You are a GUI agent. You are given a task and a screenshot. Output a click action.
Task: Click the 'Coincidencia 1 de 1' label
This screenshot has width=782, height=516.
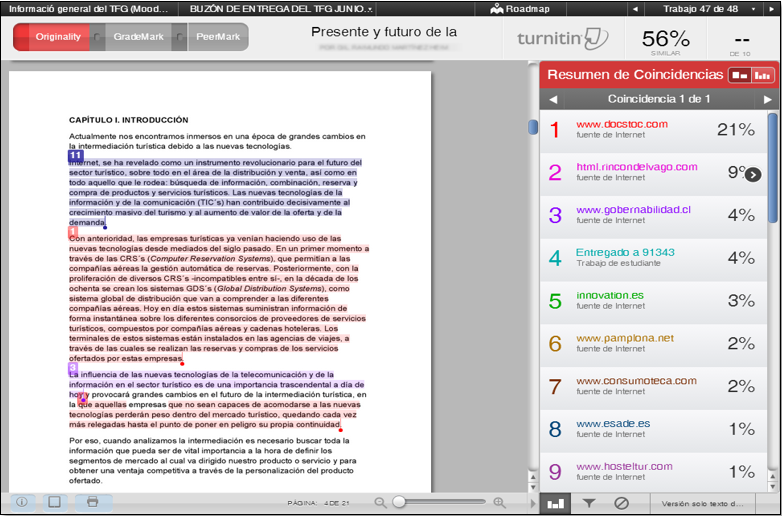click(659, 99)
